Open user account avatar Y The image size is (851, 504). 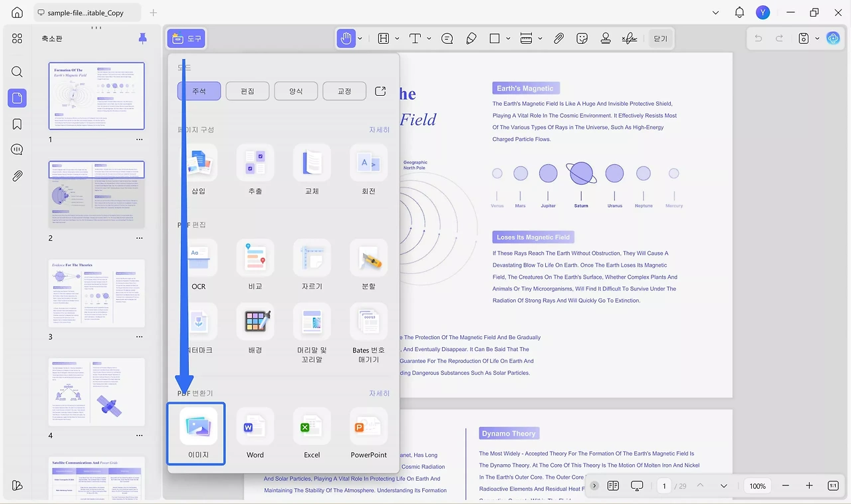[763, 13]
